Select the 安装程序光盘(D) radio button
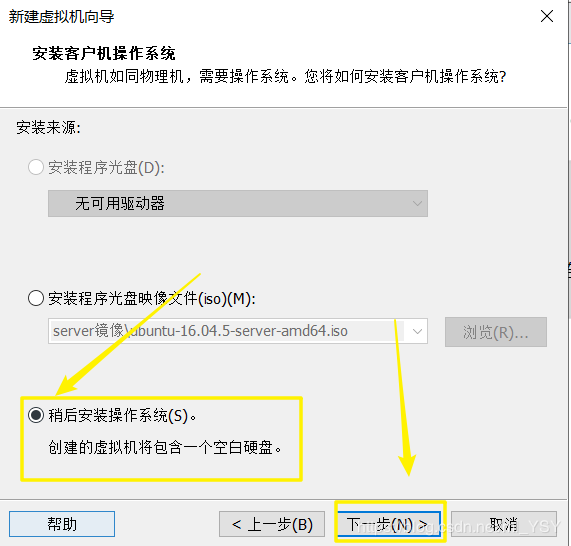The width and height of the screenshot is (571, 546). click(x=36, y=168)
